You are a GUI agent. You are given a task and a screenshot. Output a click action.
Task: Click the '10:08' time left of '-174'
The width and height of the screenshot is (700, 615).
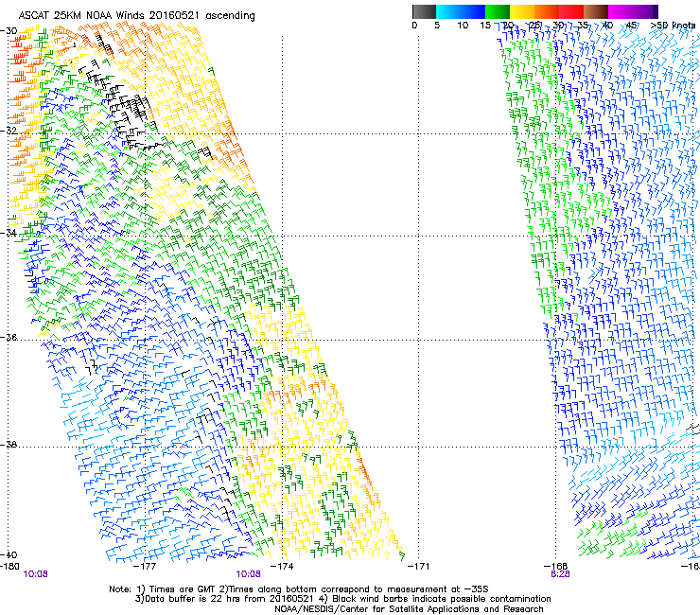click(x=248, y=574)
